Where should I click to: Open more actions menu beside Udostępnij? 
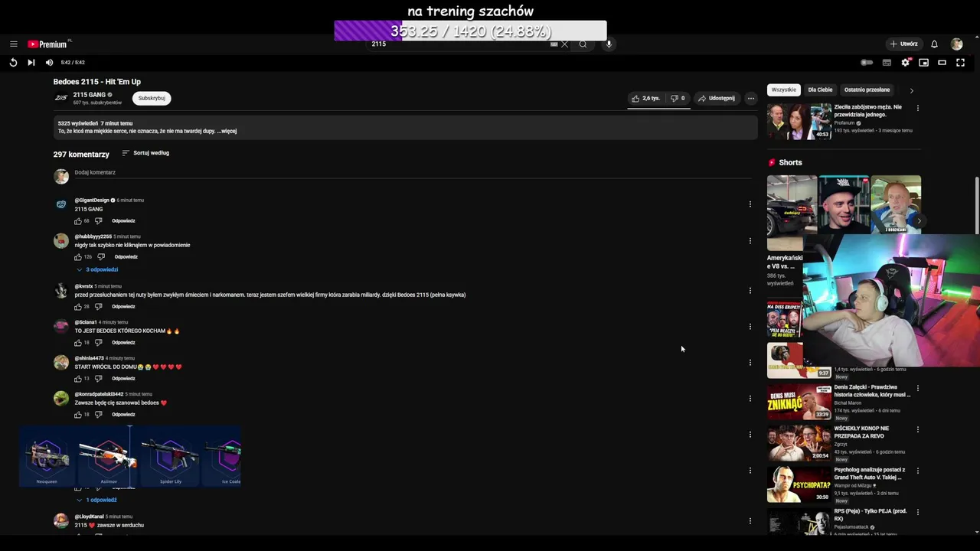[751, 98]
